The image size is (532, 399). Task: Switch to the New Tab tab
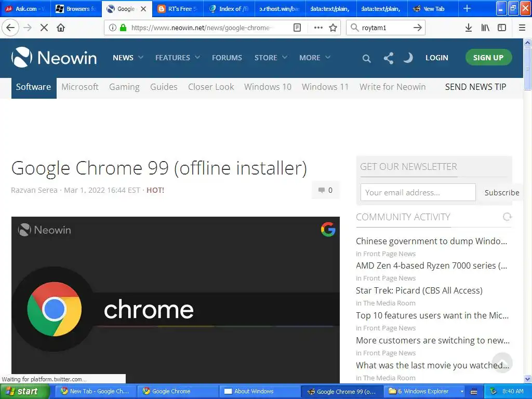pos(433,9)
